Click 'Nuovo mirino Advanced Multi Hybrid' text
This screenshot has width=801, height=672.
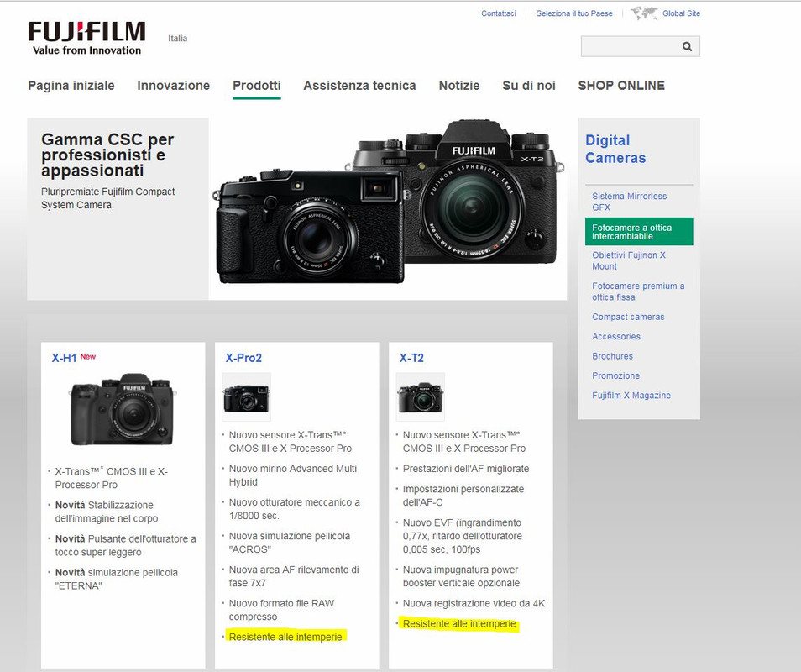(293, 475)
